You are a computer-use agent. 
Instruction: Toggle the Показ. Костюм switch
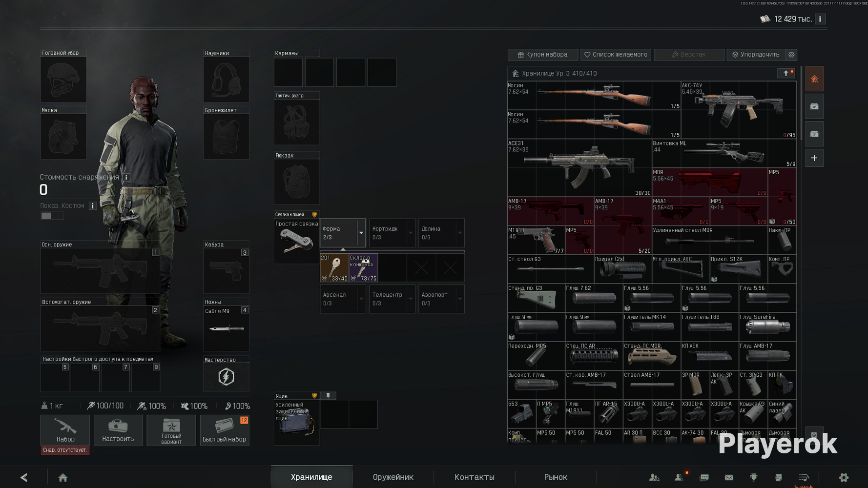point(52,216)
